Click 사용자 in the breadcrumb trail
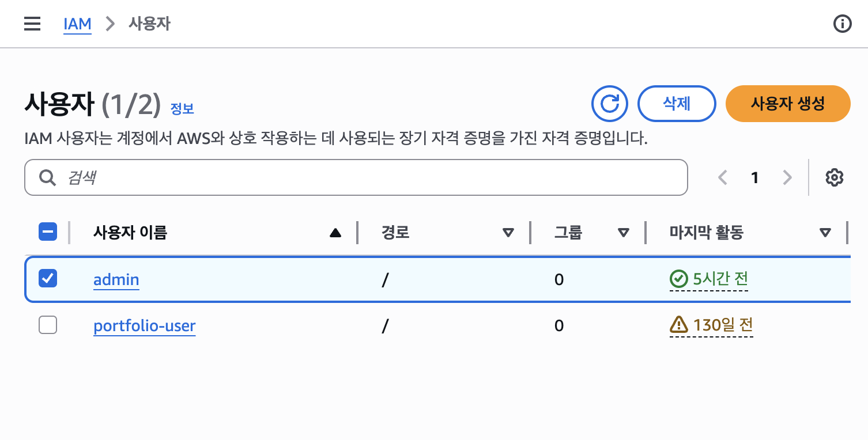 pyautogui.click(x=149, y=24)
